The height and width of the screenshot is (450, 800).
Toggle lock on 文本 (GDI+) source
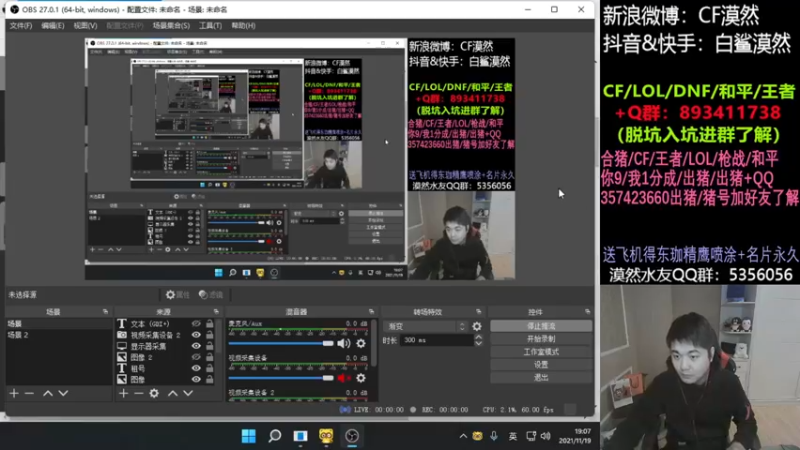click(x=210, y=323)
